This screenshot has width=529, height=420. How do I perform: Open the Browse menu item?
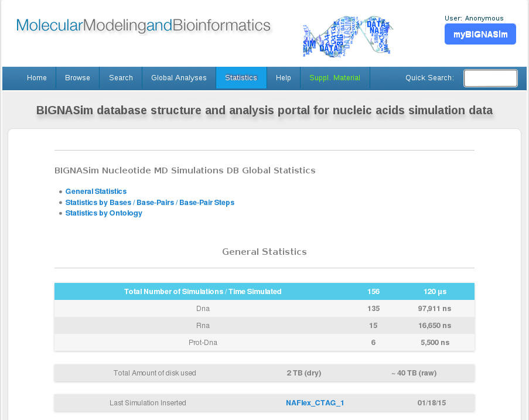77,78
